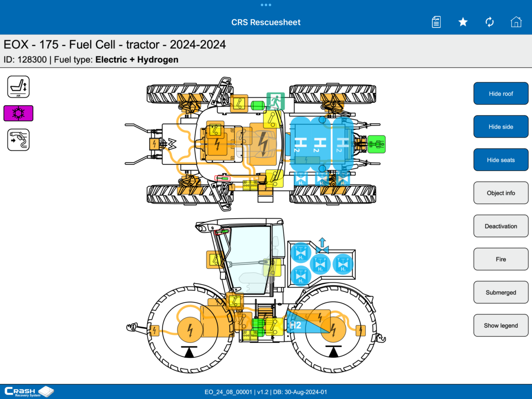Screen dimensions: 532x399
Task: Select the green cylinder beside emergency exit
Action: tap(258, 105)
